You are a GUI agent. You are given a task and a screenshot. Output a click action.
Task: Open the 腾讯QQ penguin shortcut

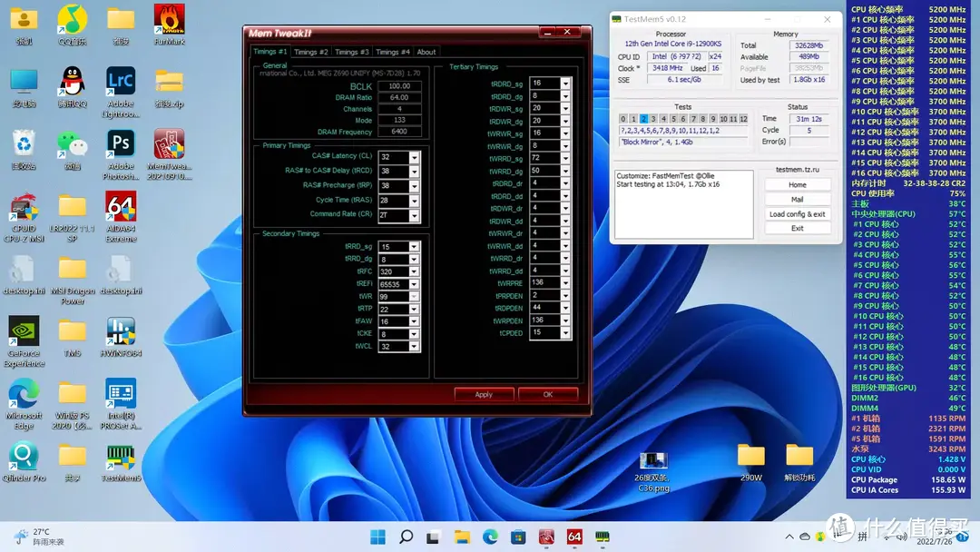pos(72,87)
